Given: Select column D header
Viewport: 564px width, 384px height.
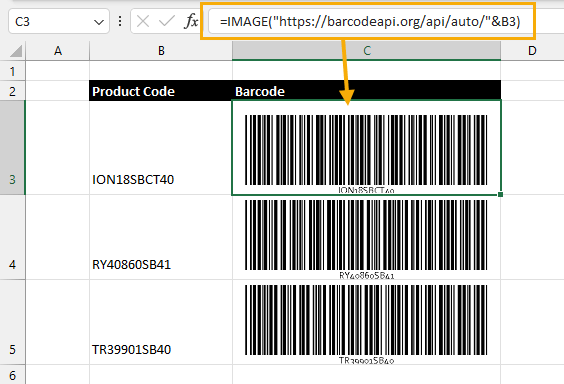Looking at the screenshot, I should coord(532,51).
